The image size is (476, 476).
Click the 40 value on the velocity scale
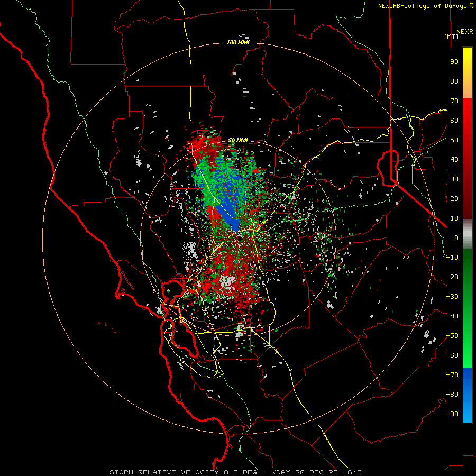coord(454,160)
